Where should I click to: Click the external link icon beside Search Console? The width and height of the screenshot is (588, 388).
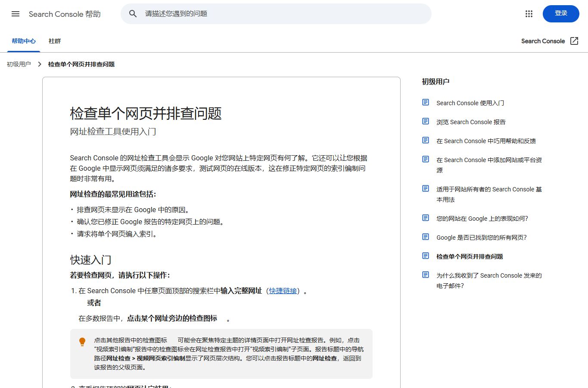click(574, 41)
